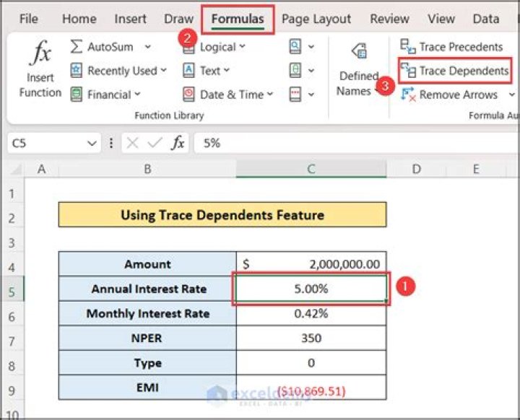The height and width of the screenshot is (420, 520).
Task: Expand the Name Box dropdown arrow
Action: click(92, 144)
